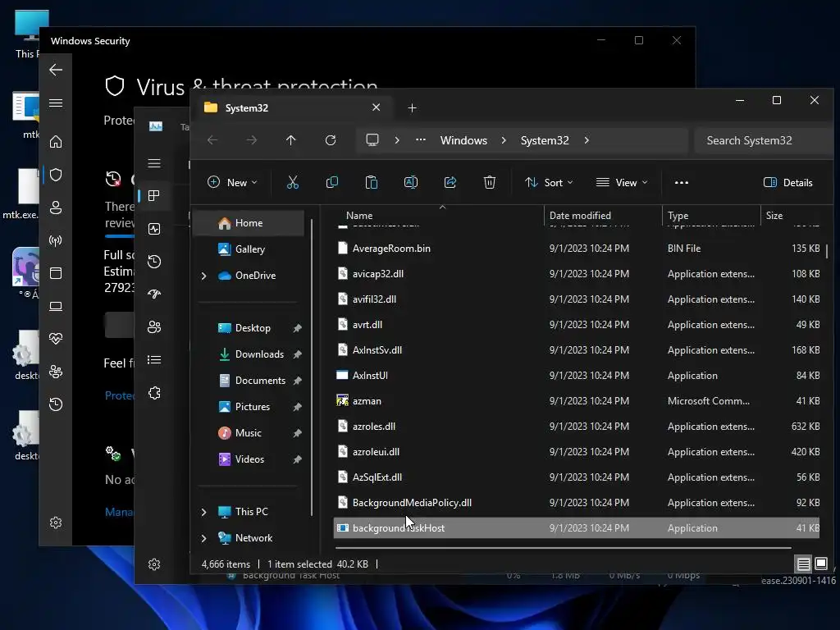840x630 pixels.
Task: Select Home in navigation pane
Action: coord(249,223)
